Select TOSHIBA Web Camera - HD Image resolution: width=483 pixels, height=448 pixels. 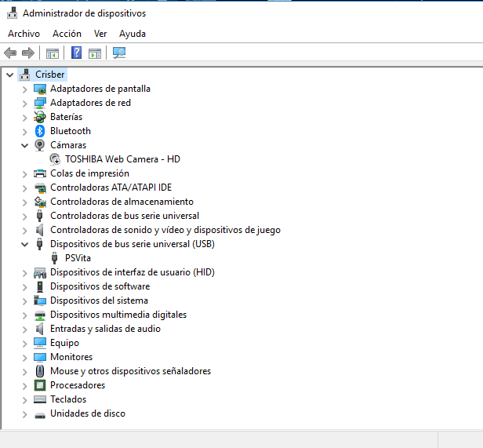click(122, 159)
